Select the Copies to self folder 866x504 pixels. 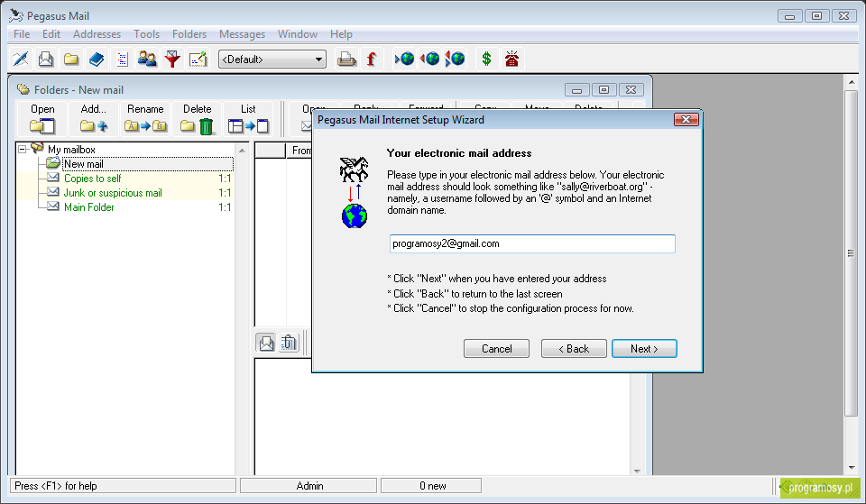92,179
